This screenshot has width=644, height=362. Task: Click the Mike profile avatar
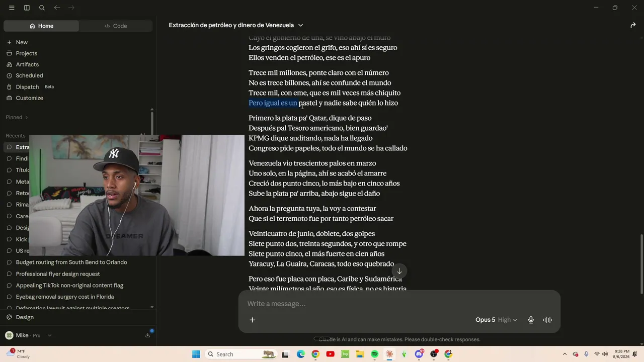9,335
